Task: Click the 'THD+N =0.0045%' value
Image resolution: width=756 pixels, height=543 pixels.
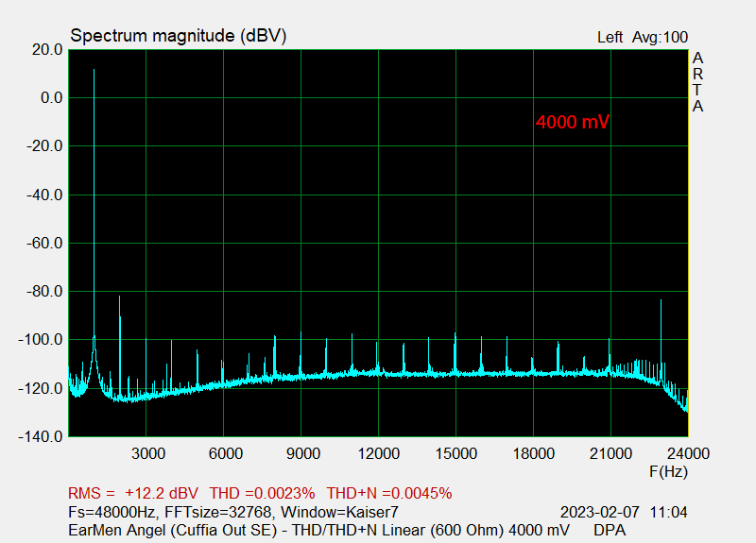Action: tap(389, 493)
